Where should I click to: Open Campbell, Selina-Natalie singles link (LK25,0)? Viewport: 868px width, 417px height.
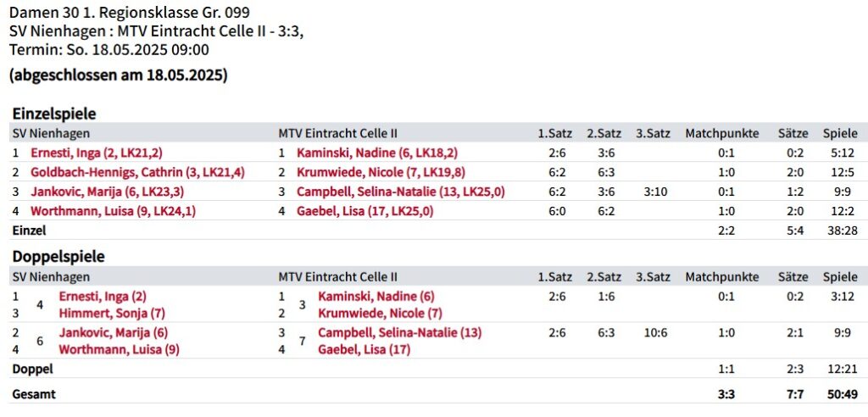[400, 192]
